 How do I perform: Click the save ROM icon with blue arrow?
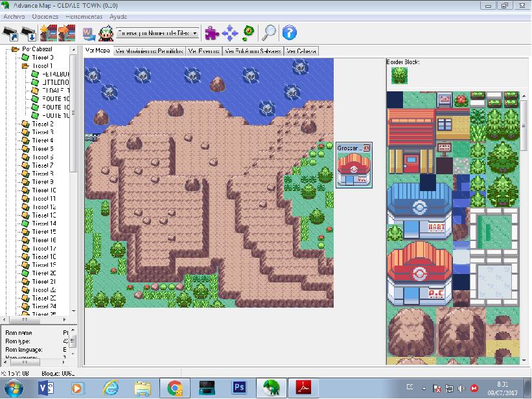pyautogui.click(x=28, y=32)
